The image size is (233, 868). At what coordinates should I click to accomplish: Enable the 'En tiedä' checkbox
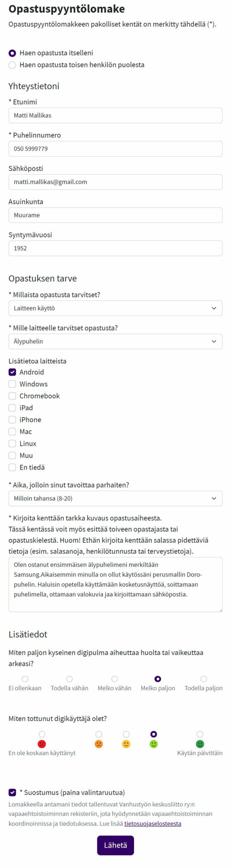pos(13,467)
